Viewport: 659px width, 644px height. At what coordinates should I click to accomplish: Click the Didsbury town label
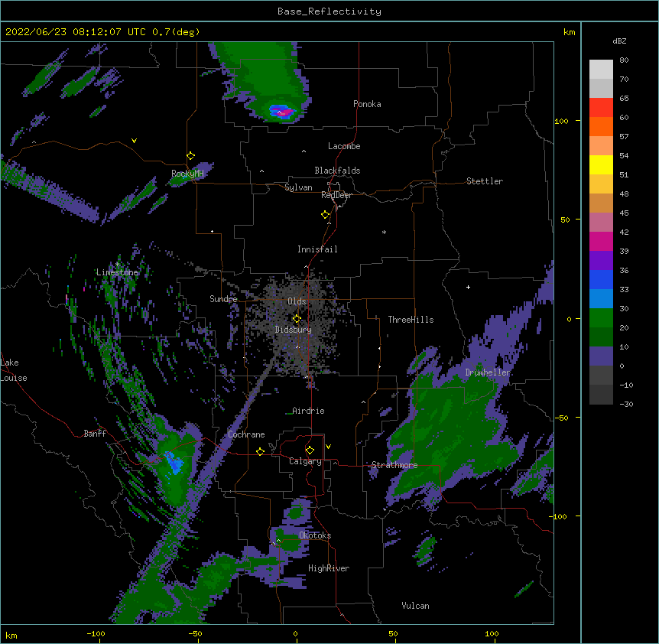point(294,330)
